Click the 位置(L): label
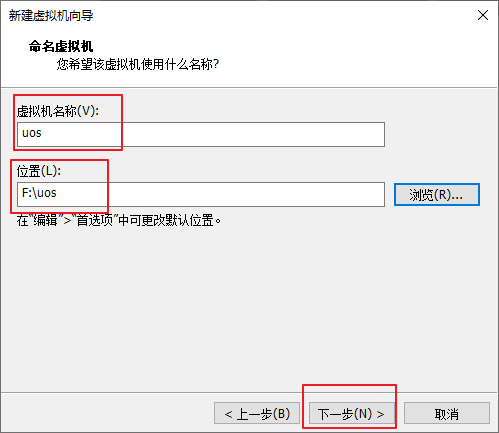This screenshot has width=499, height=433. pos(39,171)
